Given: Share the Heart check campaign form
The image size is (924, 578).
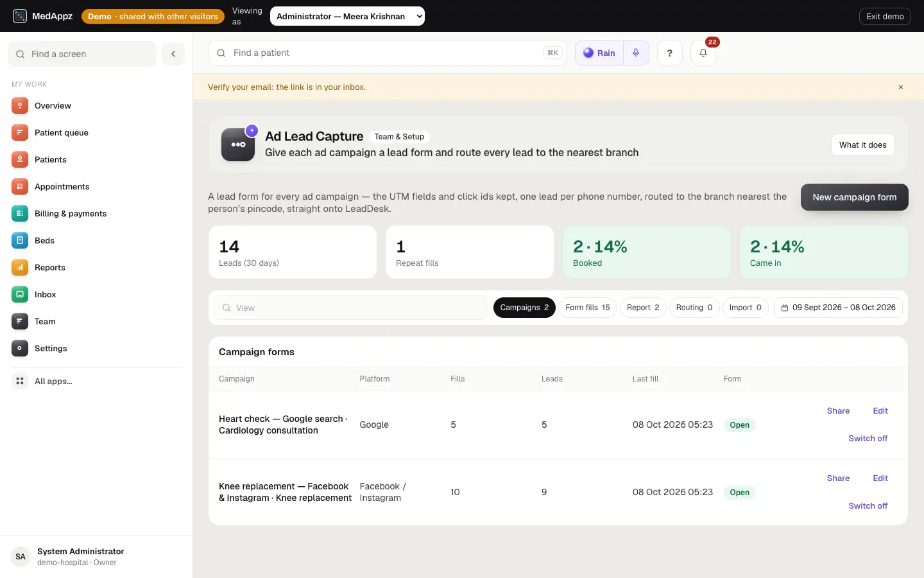Looking at the screenshot, I should tap(838, 411).
